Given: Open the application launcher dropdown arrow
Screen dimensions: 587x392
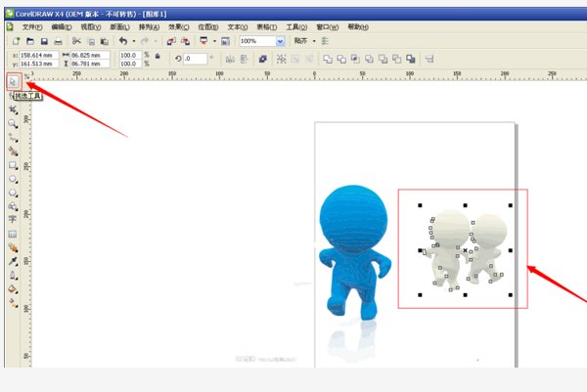Looking at the screenshot, I should point(214,41).
